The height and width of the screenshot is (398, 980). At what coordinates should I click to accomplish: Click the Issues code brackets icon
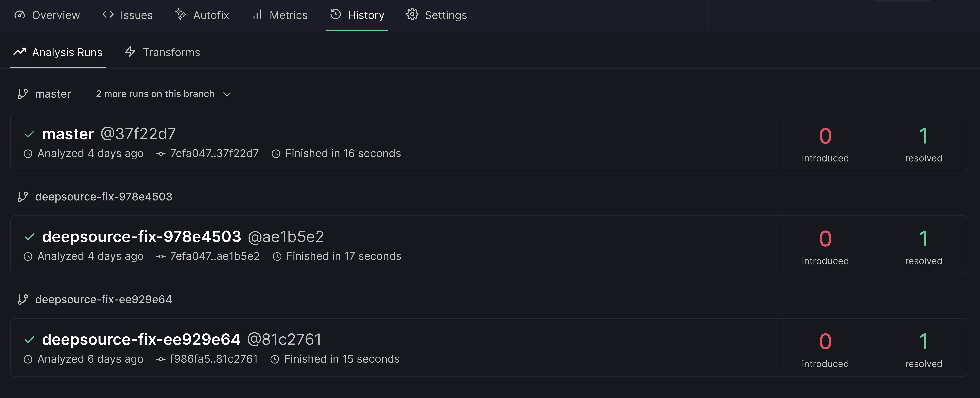(108, 14)
